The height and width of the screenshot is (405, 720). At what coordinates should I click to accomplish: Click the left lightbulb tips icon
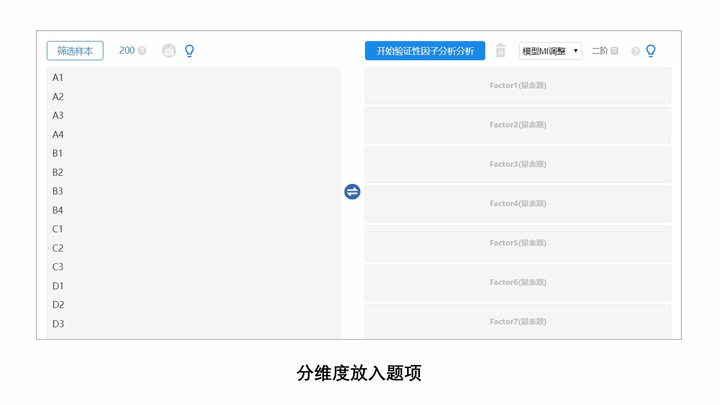[x=189, y=51]
